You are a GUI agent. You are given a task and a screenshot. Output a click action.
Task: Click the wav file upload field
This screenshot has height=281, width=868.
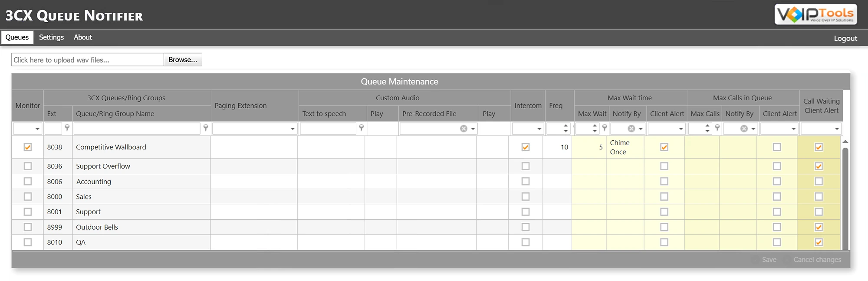[x=88, y=60]
